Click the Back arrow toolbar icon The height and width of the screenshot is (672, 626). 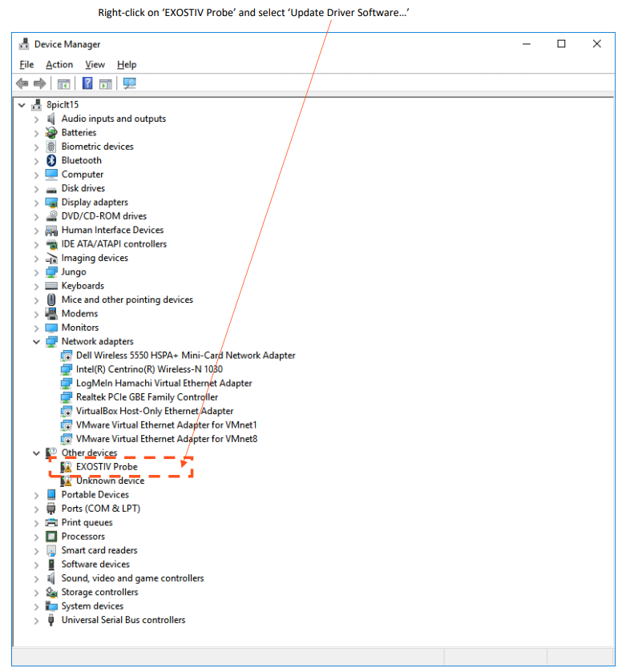click(x=22, y=83)
